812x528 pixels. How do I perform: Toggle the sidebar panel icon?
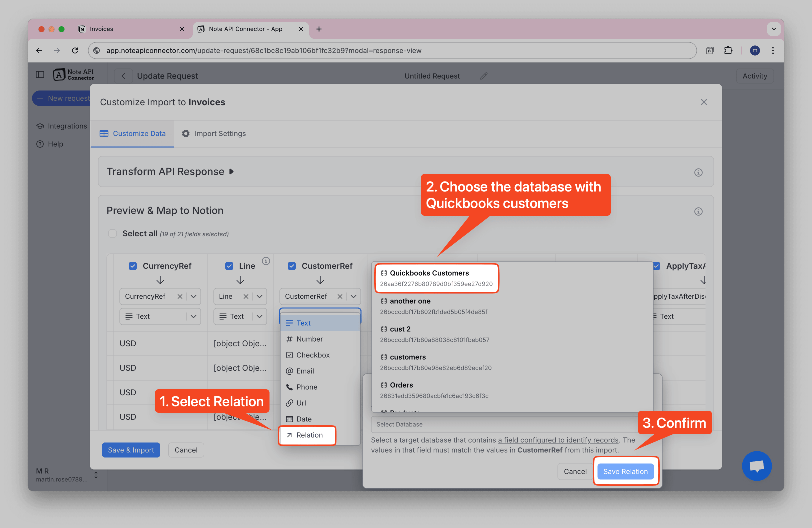(x=40, y=75)
